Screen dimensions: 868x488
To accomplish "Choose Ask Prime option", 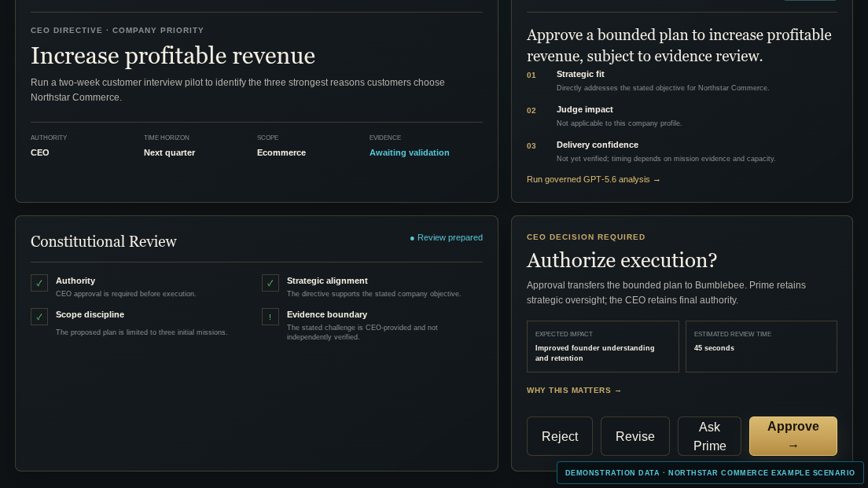I will [709, 436].
